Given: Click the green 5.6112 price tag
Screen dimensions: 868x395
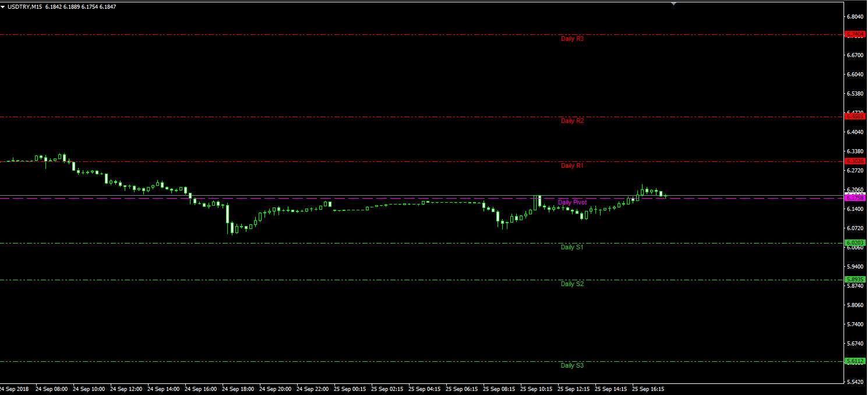Looking at the screenshot, I should (855, 361).
